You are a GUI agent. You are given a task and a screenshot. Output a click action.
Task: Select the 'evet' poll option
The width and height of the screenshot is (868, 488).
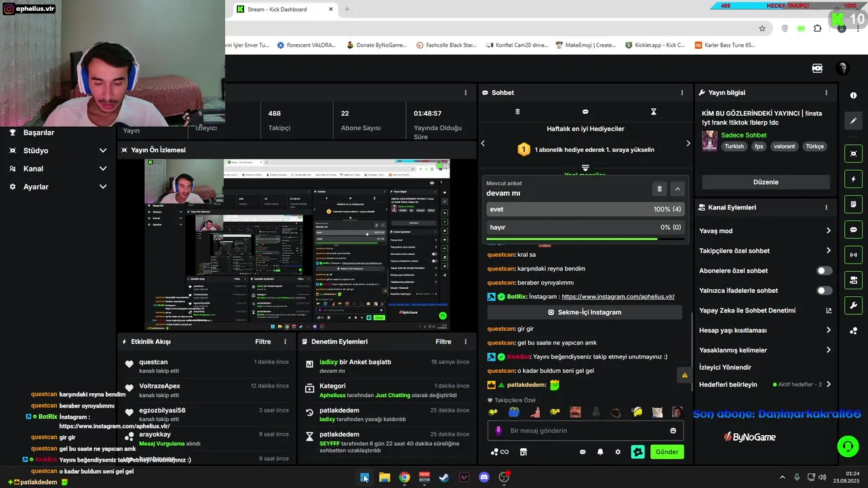tap(585, 209)
